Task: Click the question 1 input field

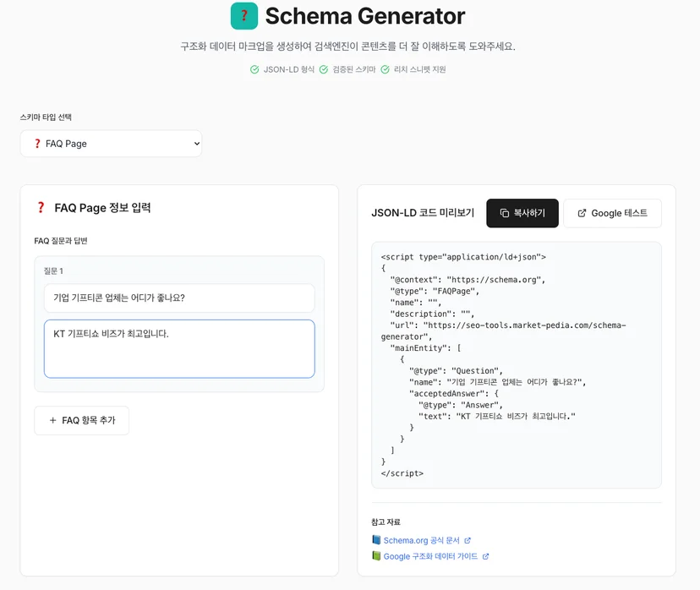Action: 179,298
